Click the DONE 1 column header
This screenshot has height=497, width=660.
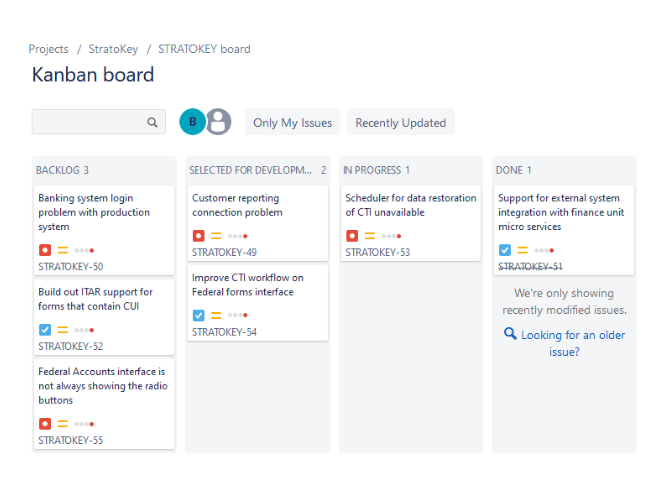pos(514,170)
